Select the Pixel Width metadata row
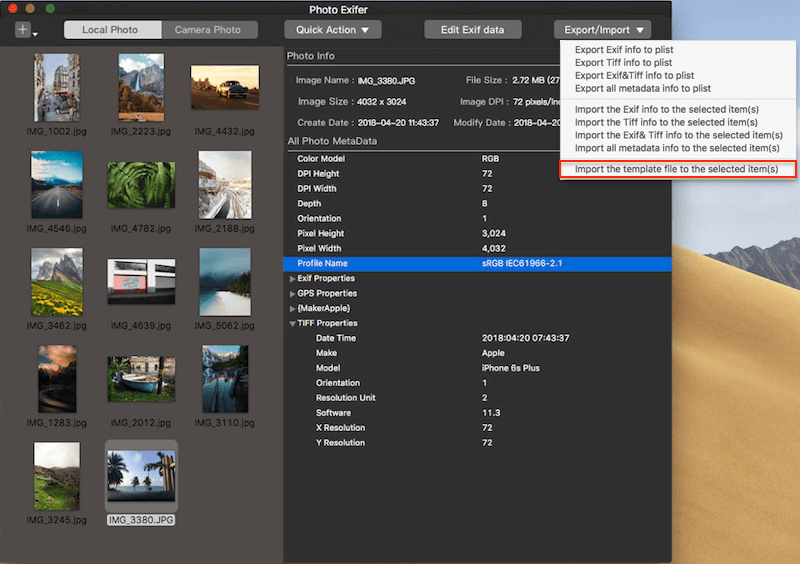 coord(477,249)
